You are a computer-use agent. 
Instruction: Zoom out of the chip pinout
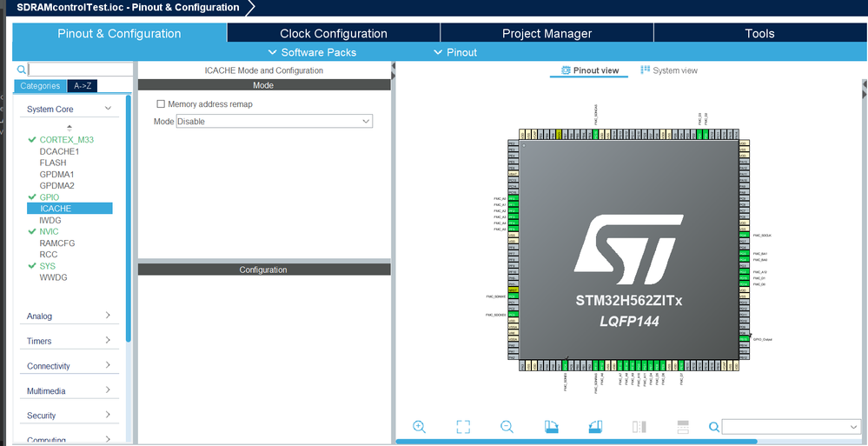pos(507,427)
